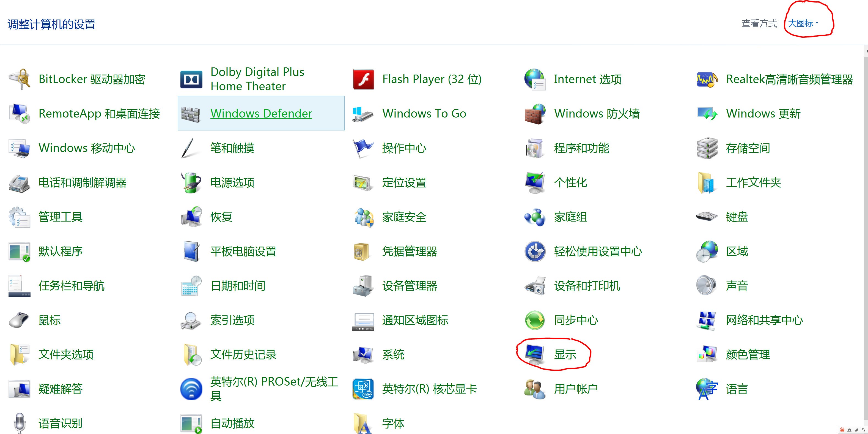This screenshot has height=434, width=868.
Task: Click the input method tray indicator
Action: 853,430
